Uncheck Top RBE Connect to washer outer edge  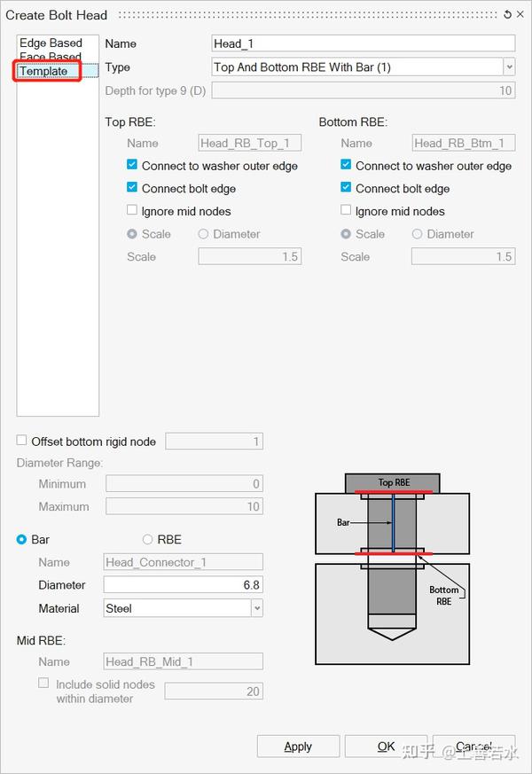click(x=132, y=165)
